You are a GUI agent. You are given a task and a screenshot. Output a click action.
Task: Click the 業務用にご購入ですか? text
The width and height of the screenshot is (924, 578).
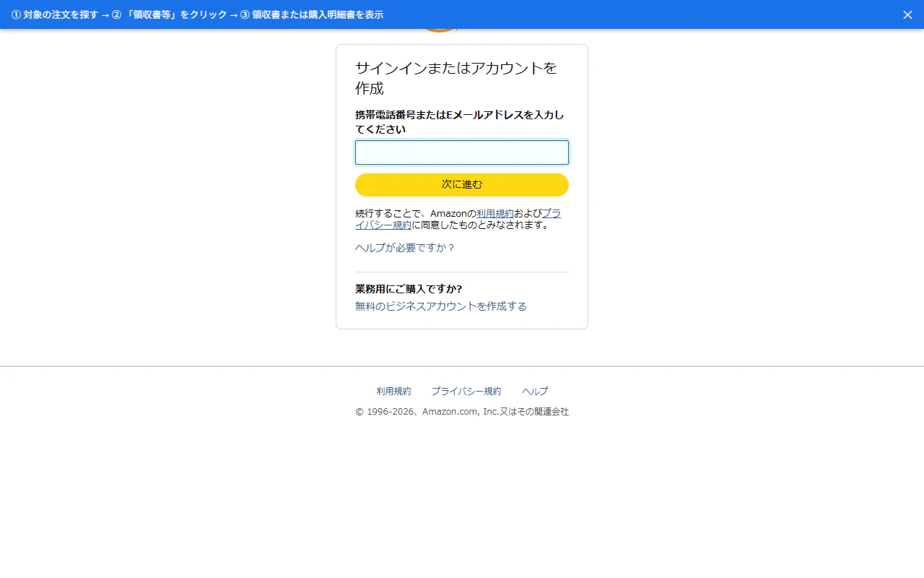point(409,289)
